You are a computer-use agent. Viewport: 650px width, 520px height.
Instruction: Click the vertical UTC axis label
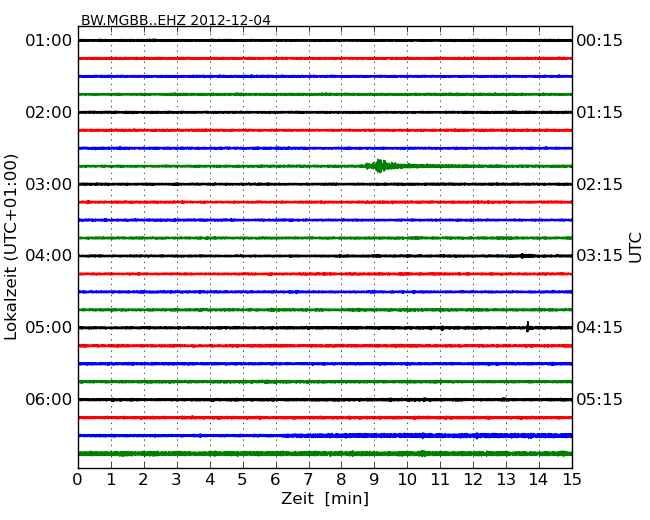(x=635, y=248)
